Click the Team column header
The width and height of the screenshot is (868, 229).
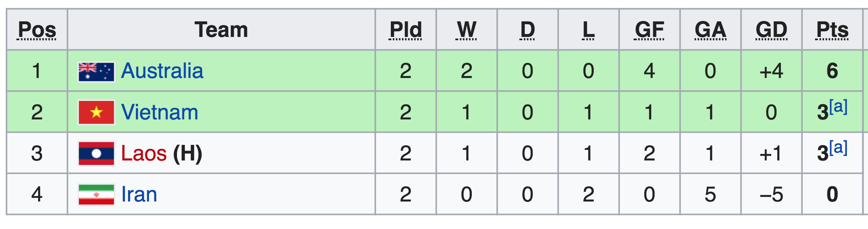pyautogui.click(x=221, y=30)
